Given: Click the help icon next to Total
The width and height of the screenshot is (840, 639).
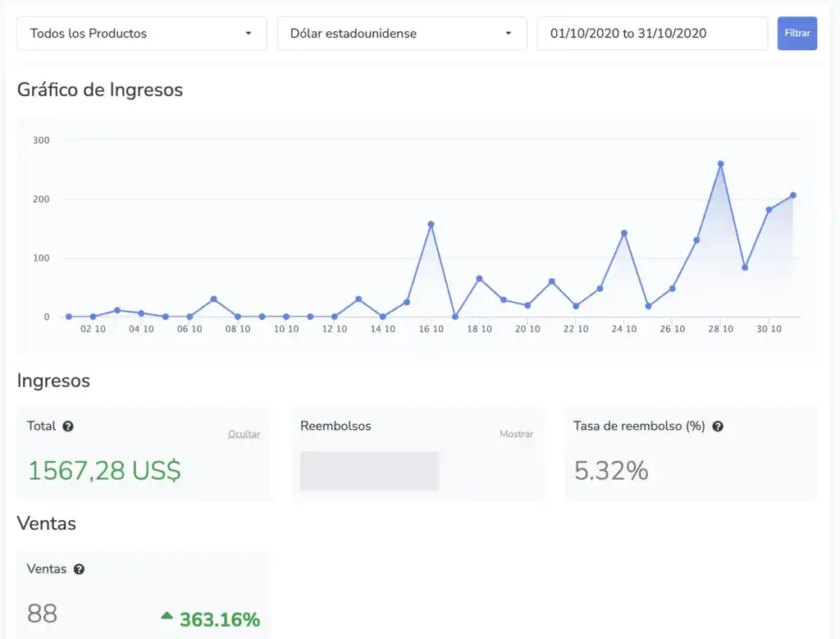Looking at the screenshot, I should pyautogui.click(x=68, y=427).
